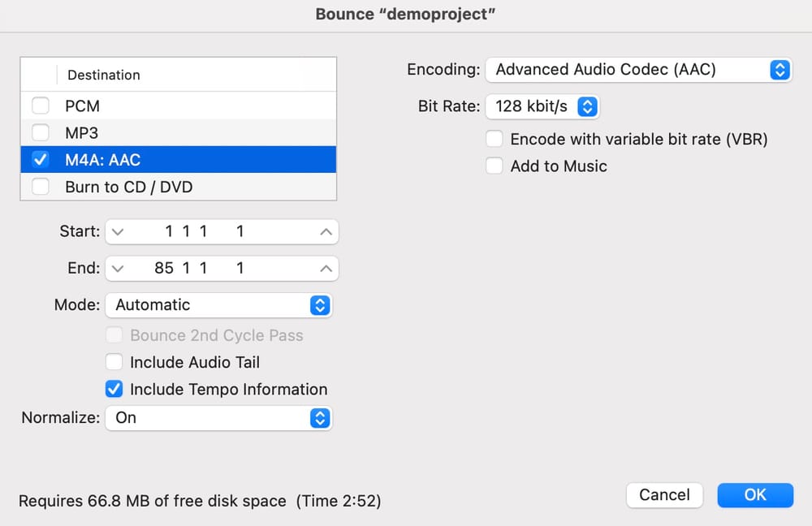Image resolution: width=812 pixels, height=526 pixels.
Task: Enable the PCM destination
Action: (x=41, y=105)
